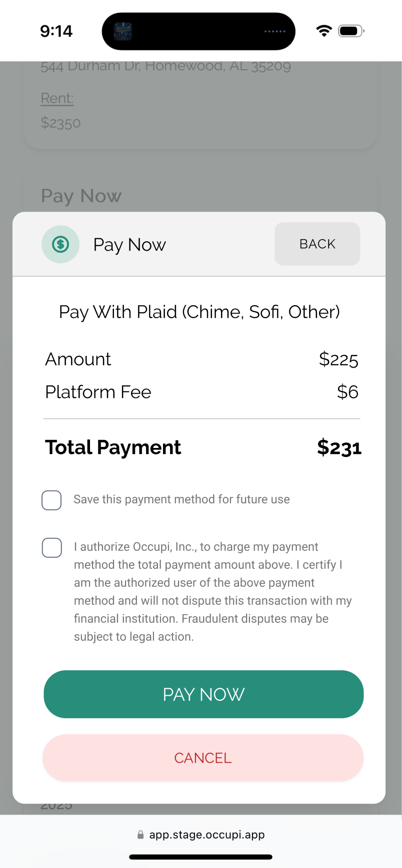Screen dimensions: 402x868
Task: Click the Total Payment $231 amount
Action: click(339, 447)
